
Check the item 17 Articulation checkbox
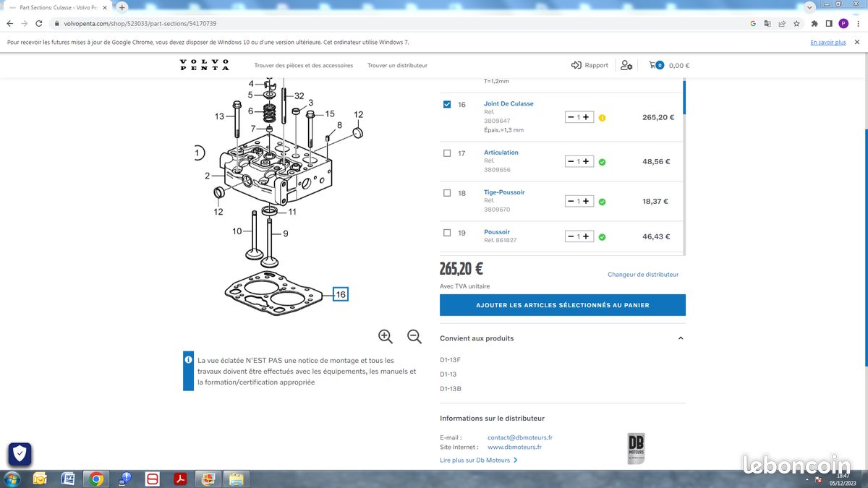pos(447,153)
